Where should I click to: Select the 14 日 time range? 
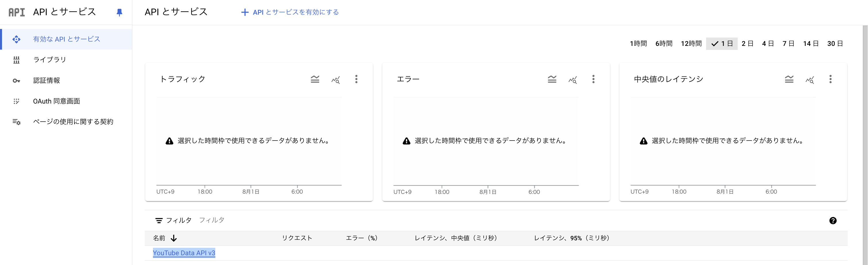point(811,44)
